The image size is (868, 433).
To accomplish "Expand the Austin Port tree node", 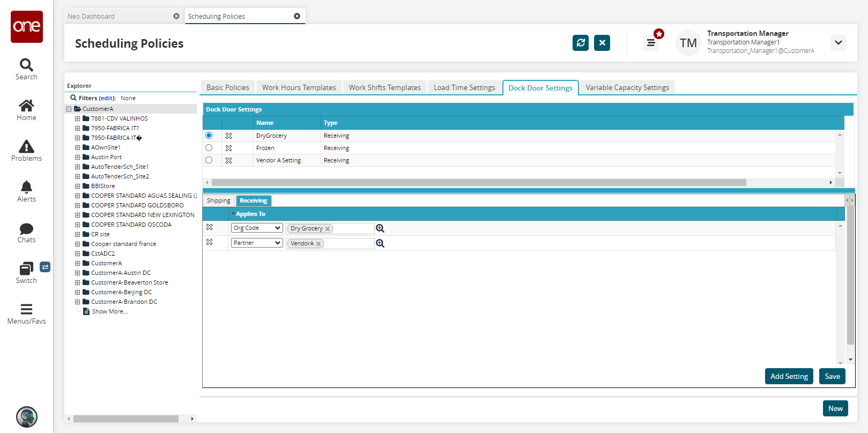I will click(77, 158).
